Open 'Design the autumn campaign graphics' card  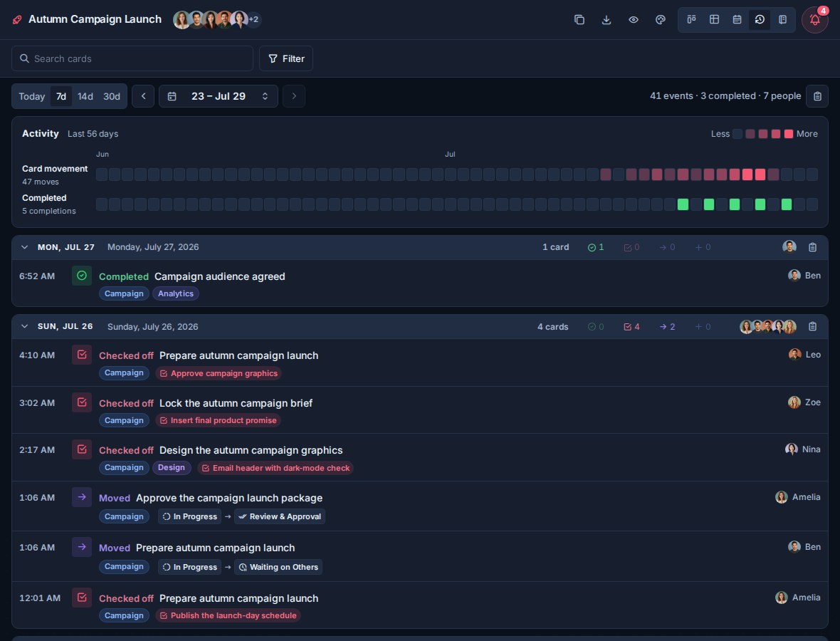pos(251,450)
